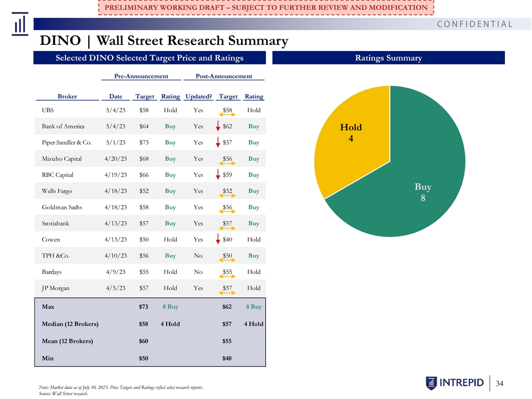The height and width of the screenshot is (399, 532).
Task: Select the "Scotiabank" broker name
Action: [x=55, y=223]
